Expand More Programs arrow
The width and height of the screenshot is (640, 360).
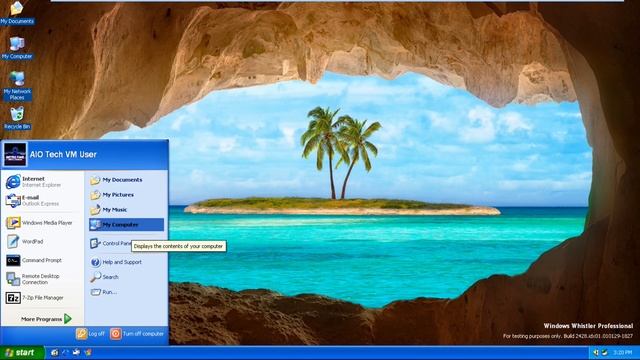pos(68,319)
